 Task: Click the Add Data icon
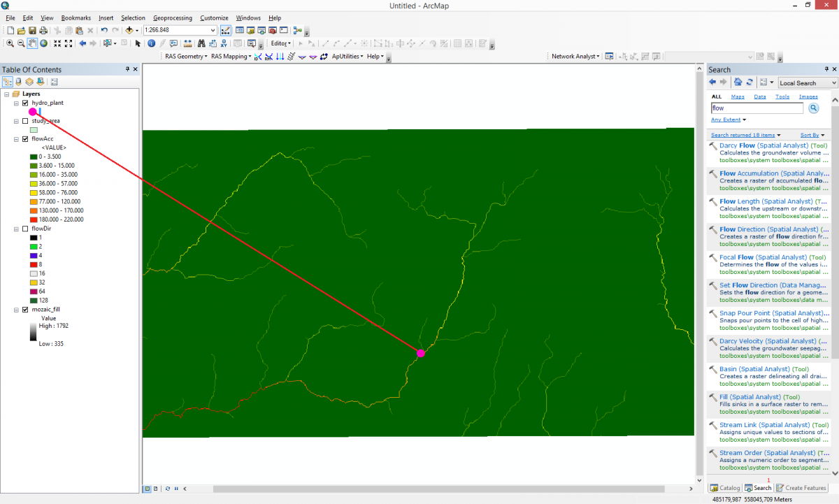[129, 30]
